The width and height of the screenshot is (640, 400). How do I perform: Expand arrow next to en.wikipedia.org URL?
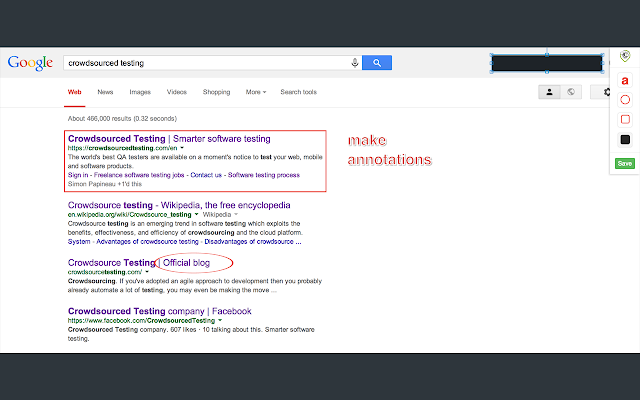click(x=196, y=215)
